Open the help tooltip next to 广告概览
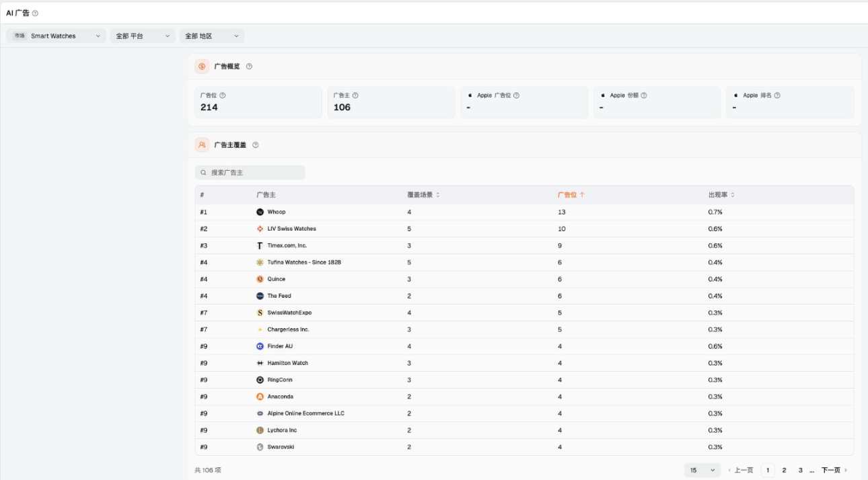 point(249,67)
